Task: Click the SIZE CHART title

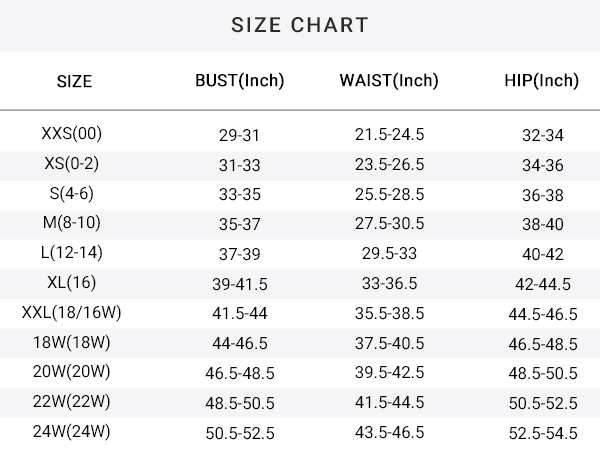Action: 300,25
